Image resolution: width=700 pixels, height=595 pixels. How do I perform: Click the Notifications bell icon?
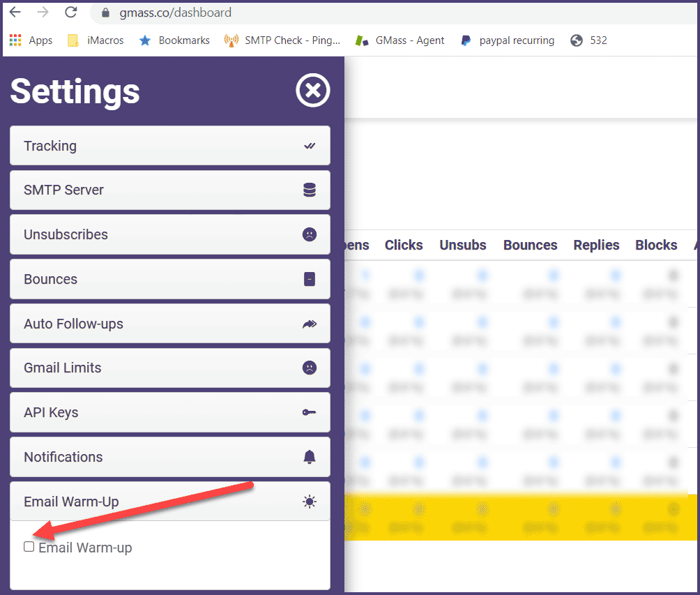310,457
